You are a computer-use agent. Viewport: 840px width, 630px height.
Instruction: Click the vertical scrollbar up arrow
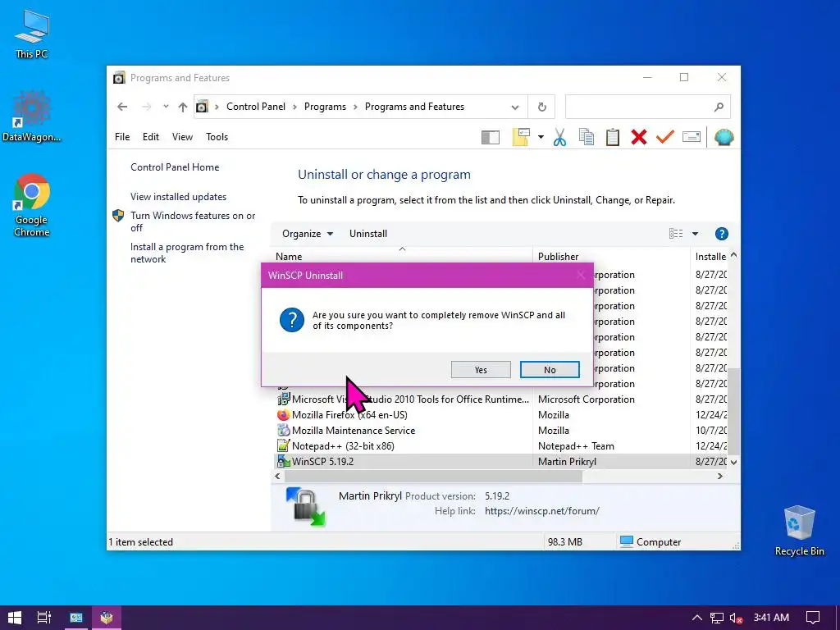tap(734, 255)
